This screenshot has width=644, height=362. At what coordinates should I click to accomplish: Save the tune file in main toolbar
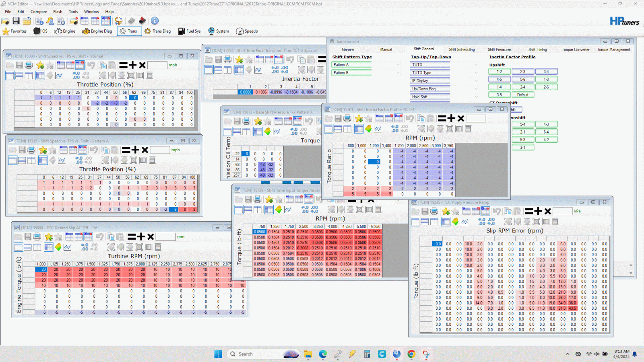pos(16,21)
